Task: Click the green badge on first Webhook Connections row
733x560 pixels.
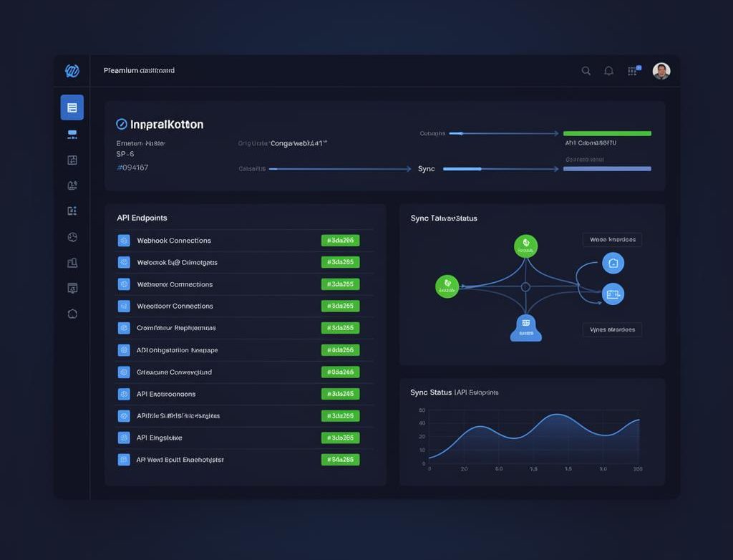Action: coord(340,241)
